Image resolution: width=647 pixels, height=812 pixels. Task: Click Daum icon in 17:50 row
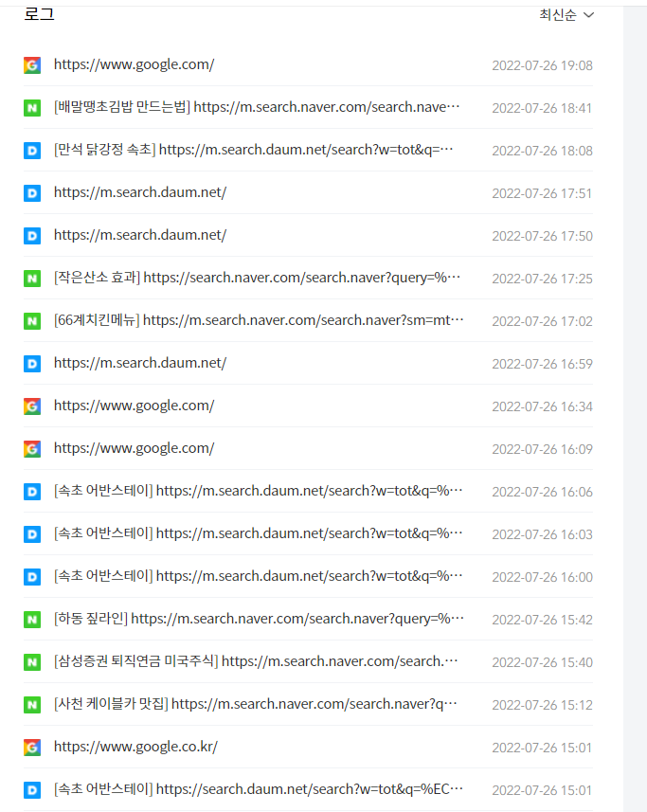32,236
